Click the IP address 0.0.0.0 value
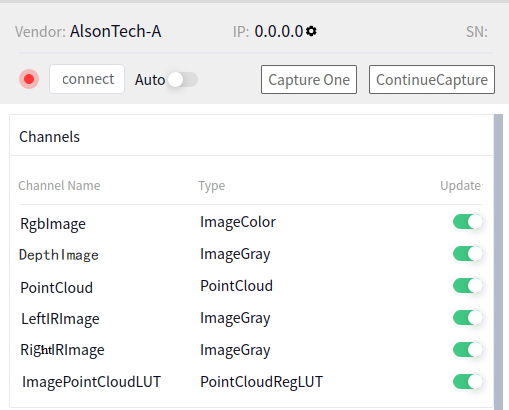 click(279, 32)
